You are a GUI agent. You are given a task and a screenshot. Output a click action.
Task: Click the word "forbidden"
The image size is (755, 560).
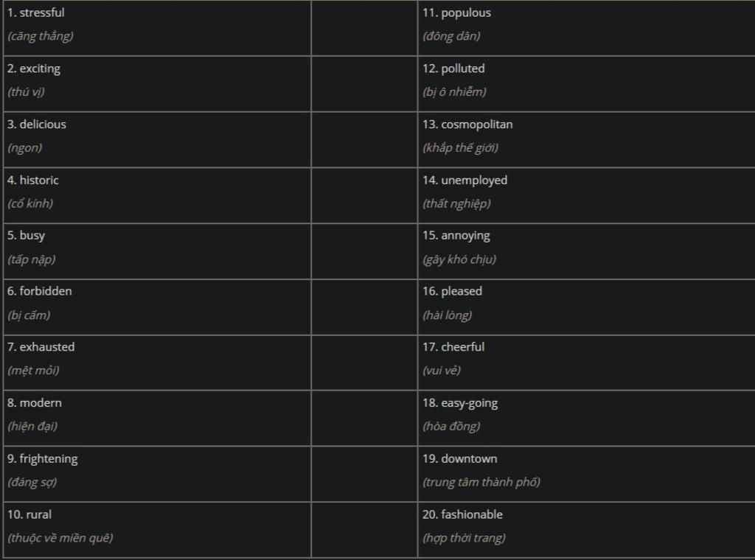point(46,291)
